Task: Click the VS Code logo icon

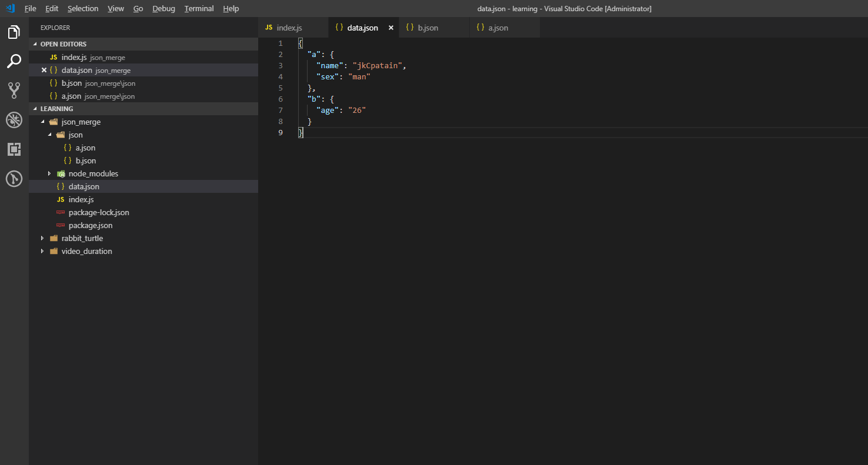Action: click(10, 8)
